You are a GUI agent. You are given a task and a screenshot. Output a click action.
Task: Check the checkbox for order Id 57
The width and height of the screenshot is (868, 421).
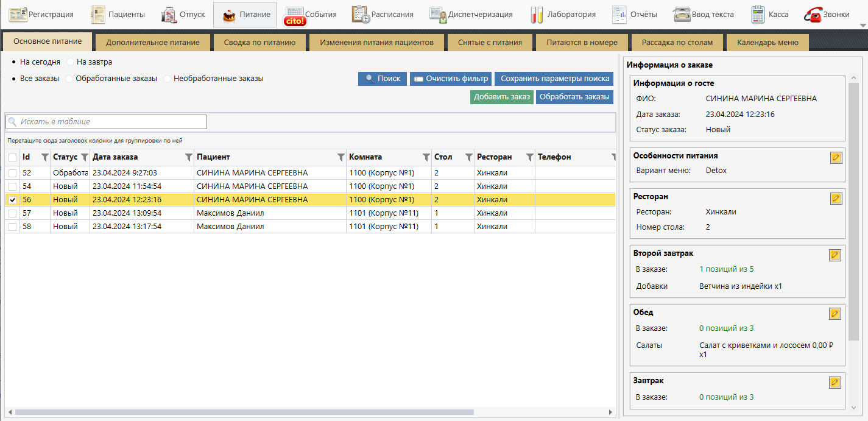click(13, 213)
